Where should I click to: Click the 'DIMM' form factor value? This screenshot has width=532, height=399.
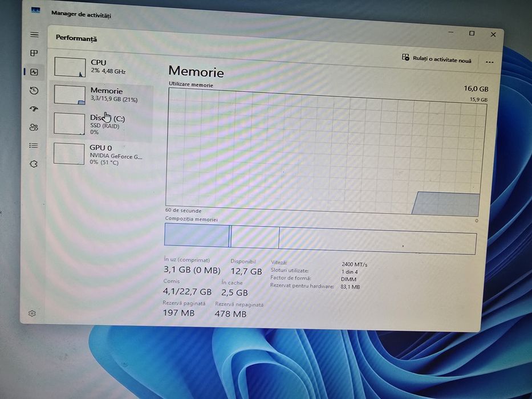pyautogui.click(x=348, y=279)
